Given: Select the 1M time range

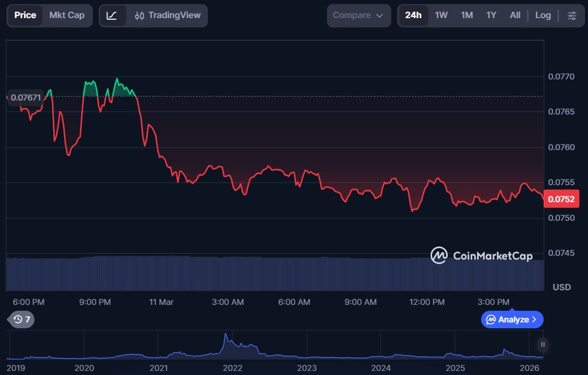Looking at the screenshot, I should tap(467, 15).
